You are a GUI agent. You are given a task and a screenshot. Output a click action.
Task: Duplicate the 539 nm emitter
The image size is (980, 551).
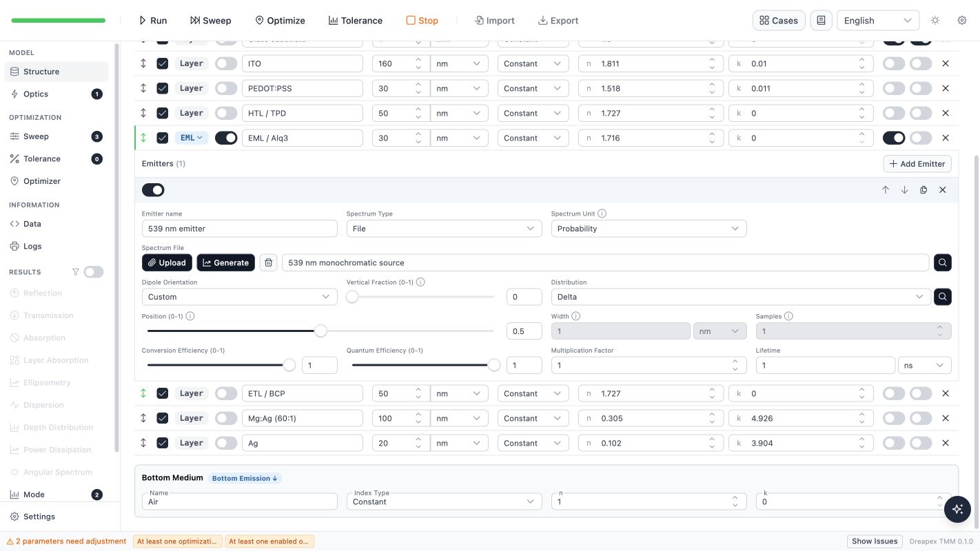[923, 190]
